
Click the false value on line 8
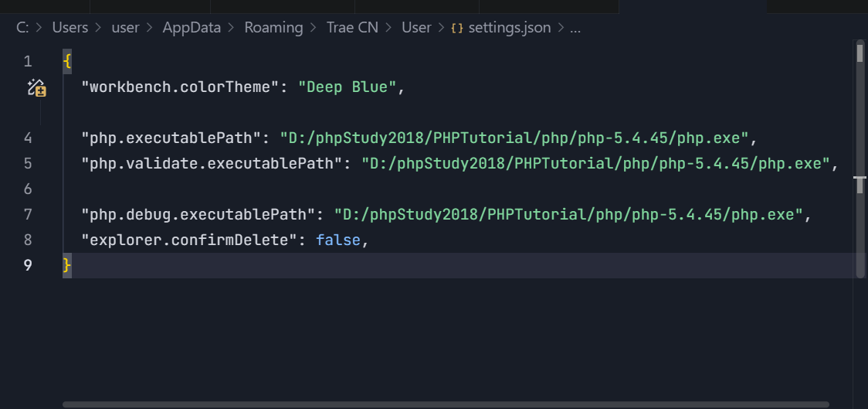338,240
